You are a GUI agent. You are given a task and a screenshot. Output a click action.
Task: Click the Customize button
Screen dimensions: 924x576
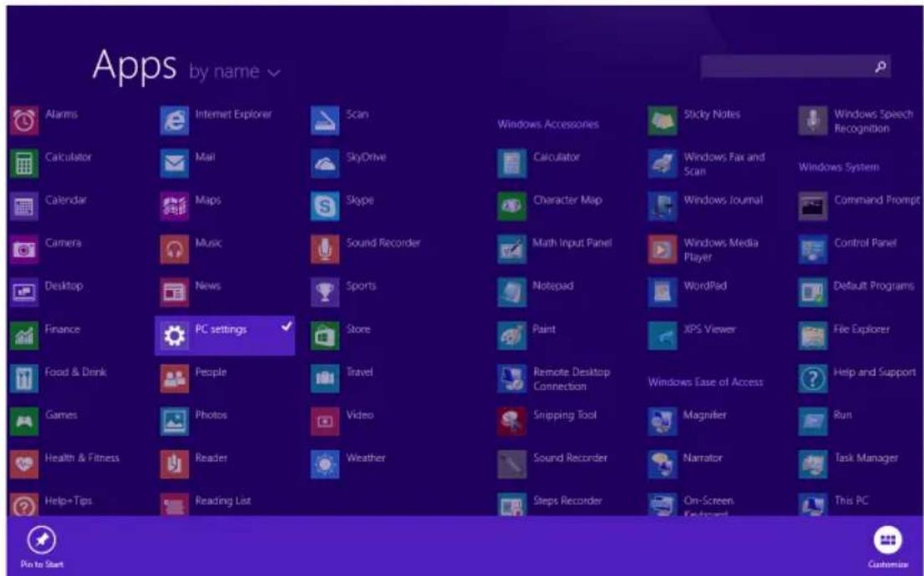887,548
